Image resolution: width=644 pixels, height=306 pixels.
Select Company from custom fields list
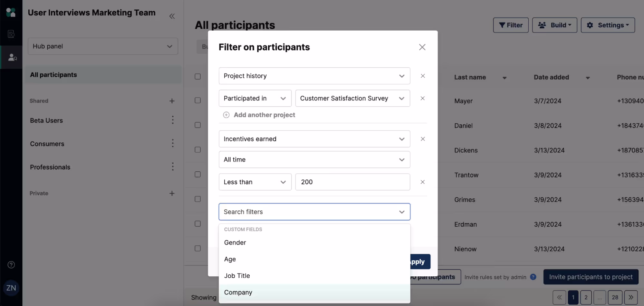tap(238, 292)
